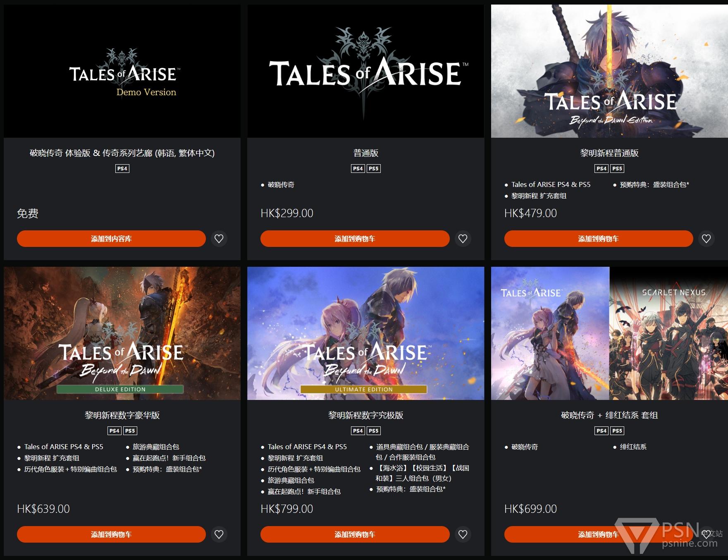Screen dimensions: 728x560
Task: Click the Scarlet Nexus bundle cover image
Action: coord(609,333)
